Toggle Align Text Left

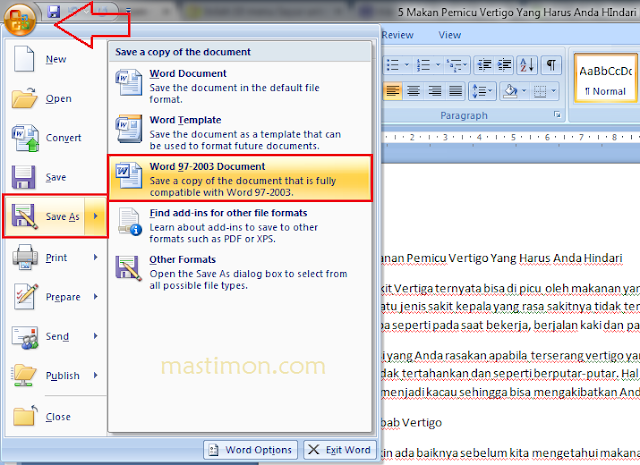(393, 91)
